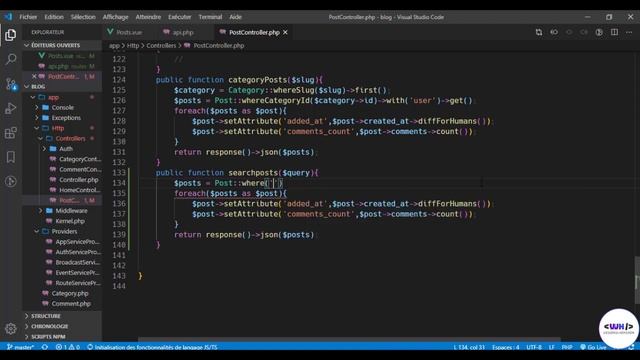Expand the Exceptions folder
This screenshot has width=640, height=360.
(x=66, y=118)
